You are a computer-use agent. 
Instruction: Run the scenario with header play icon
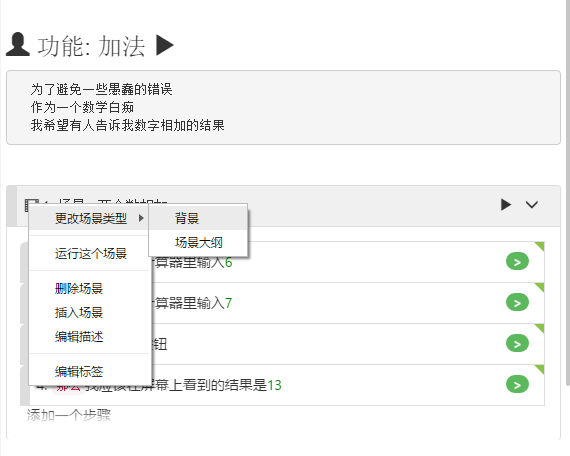pos(506,204)
